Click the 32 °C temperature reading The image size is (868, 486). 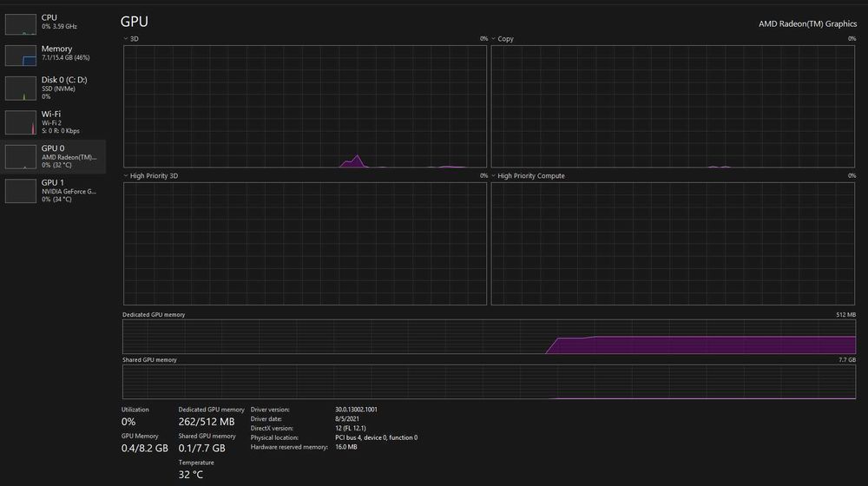click(x=190, y=475)
